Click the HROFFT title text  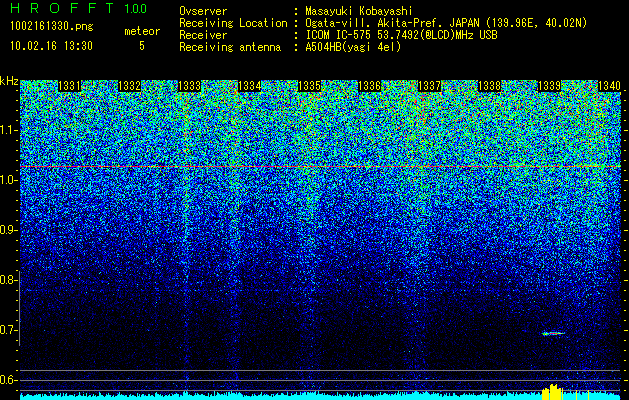point(62,8)
